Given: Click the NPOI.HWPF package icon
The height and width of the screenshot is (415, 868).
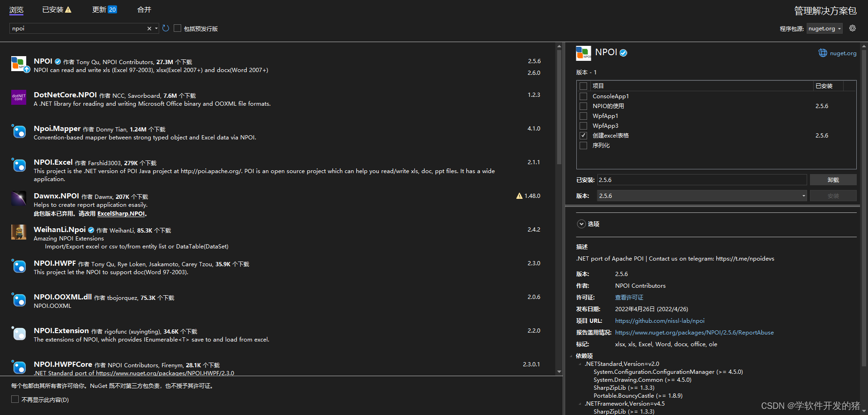Looking at the screenshot, I should coord(19,266).
